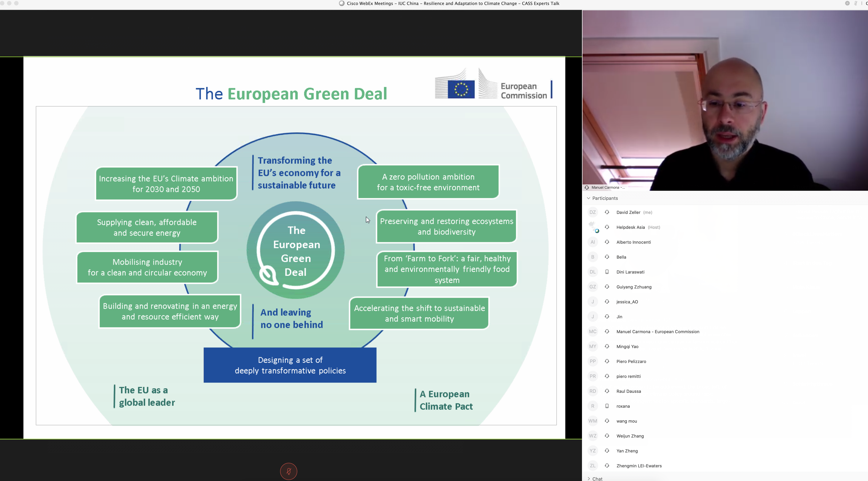Viewport: 868px width, 481px height.
Task: Collapse the Participants panel
Action: point(588,198)
